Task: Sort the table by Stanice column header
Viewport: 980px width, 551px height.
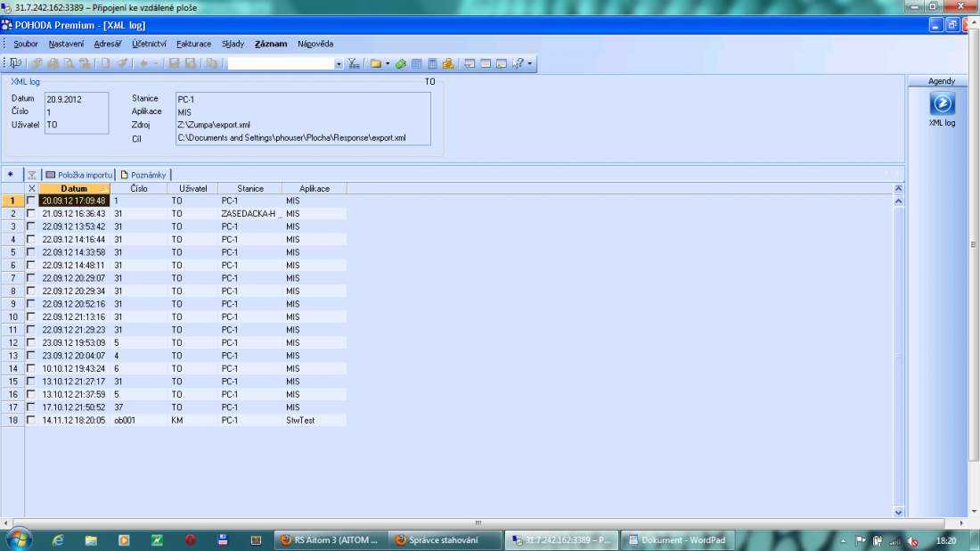Action: [x=250, y=188]
